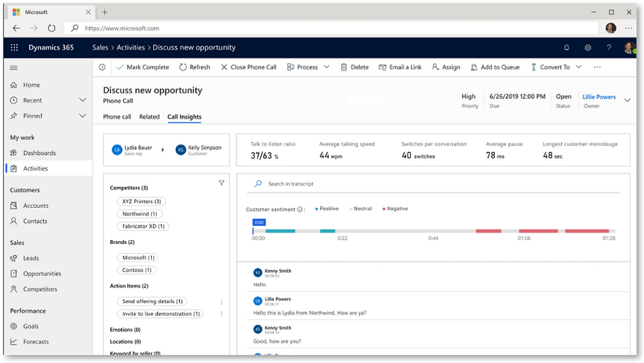Click Send offering details action item

pos(152,301)
